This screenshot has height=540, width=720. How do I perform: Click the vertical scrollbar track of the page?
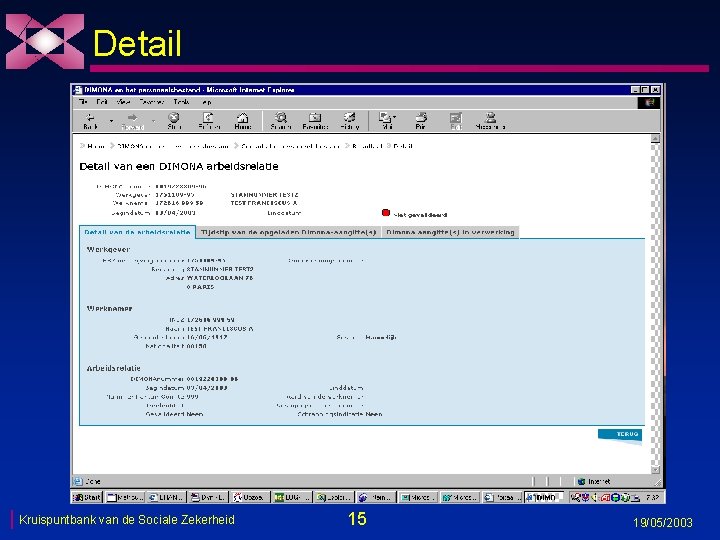pos(656,304)
